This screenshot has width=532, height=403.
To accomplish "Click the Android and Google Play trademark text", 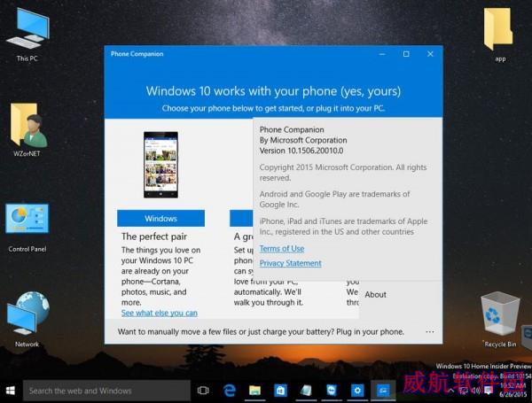I will point(334,199).
